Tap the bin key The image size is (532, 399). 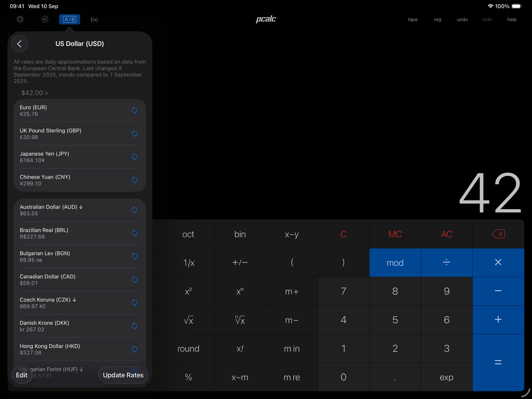[x=240, y=234]
